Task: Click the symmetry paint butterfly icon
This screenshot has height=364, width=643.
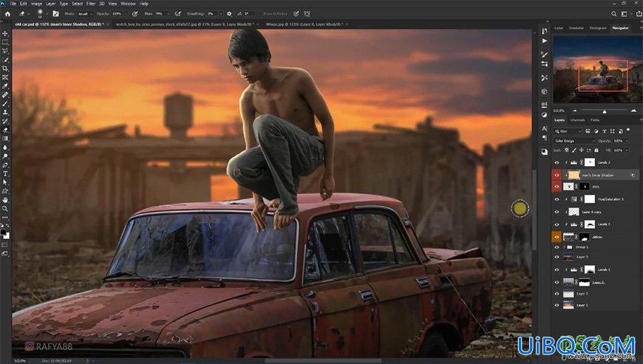Action: coord(307,14)
